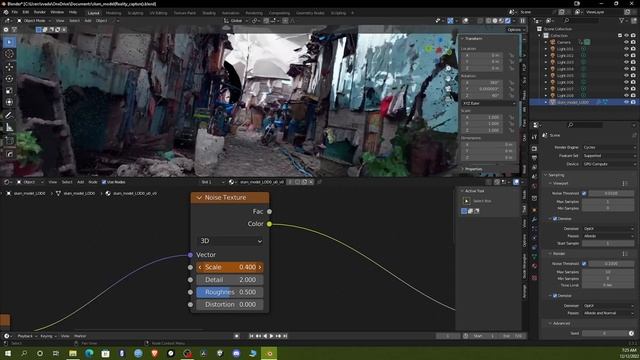Select the Select Box tool in viewport toolbar
The width and height of the screenshot is (640, 360).
[x=9, y=42]
